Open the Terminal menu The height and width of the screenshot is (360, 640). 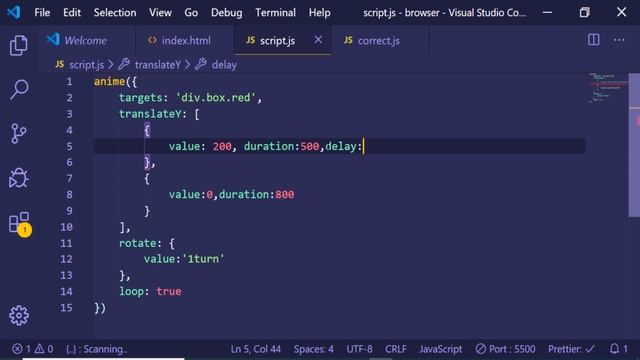click(276, 13)
